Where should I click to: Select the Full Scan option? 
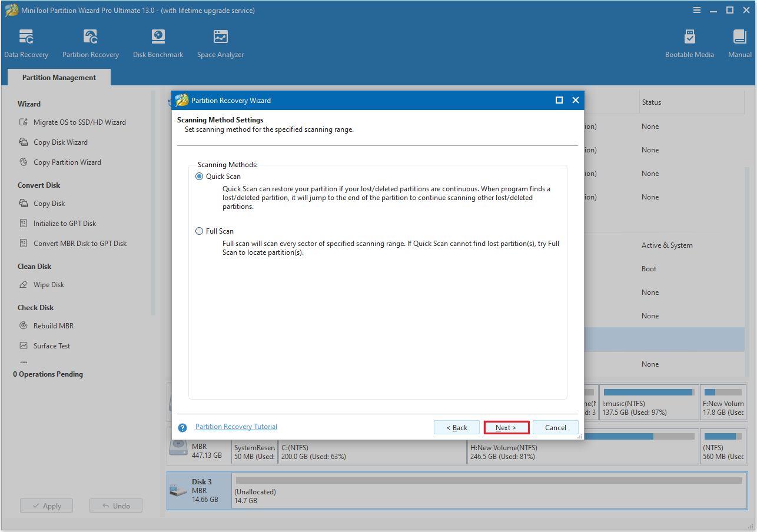[200, 231]
